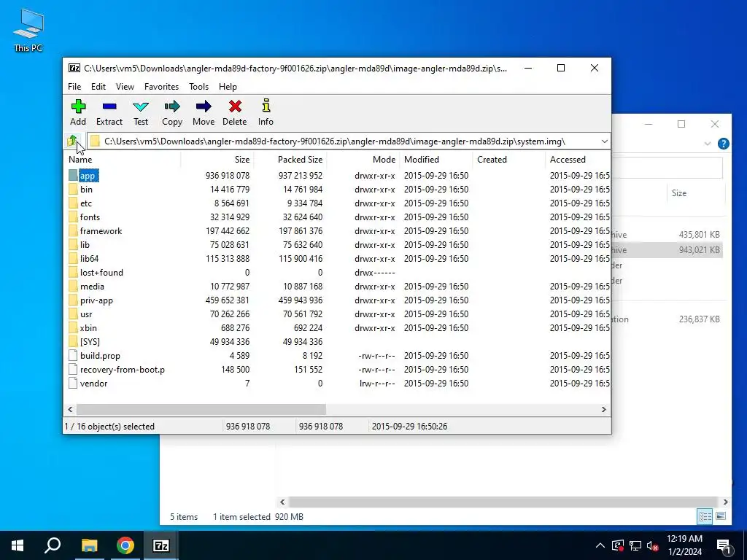Open the Windows Start menu
The height and width of the screenshot is (560, 747).
(18, 545)
